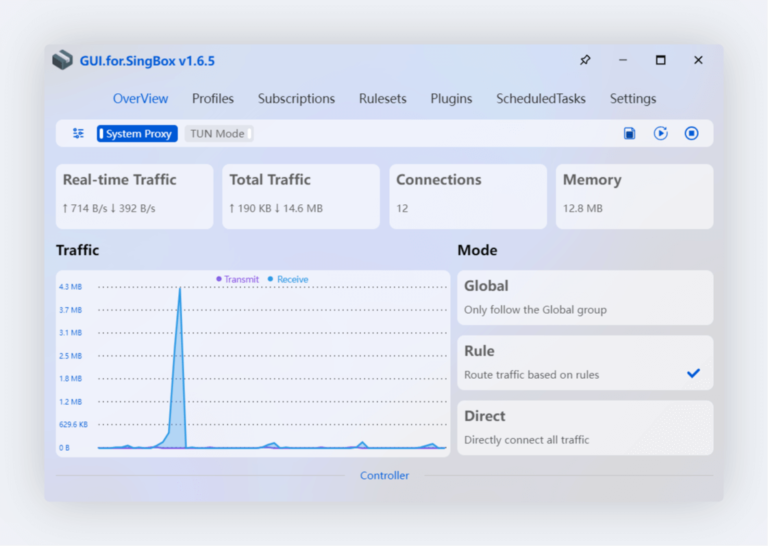The image size is (768, 546).
Task: Toggle the System Proxy switch
Action: coord(137,134)
